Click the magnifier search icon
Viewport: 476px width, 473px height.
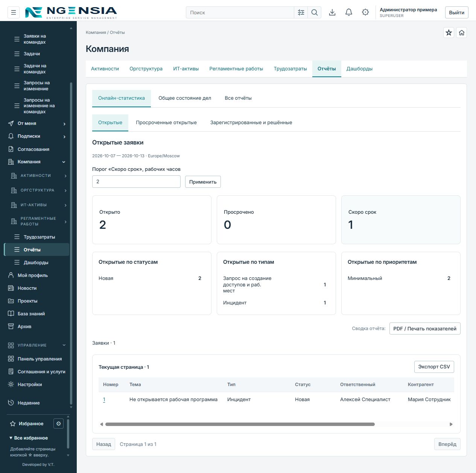tap(315, 12)
